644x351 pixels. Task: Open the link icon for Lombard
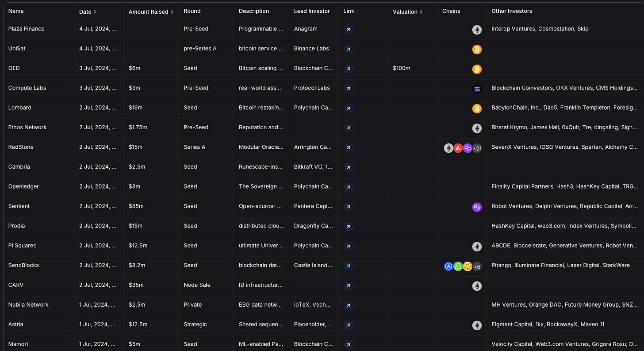click(349, 108)
